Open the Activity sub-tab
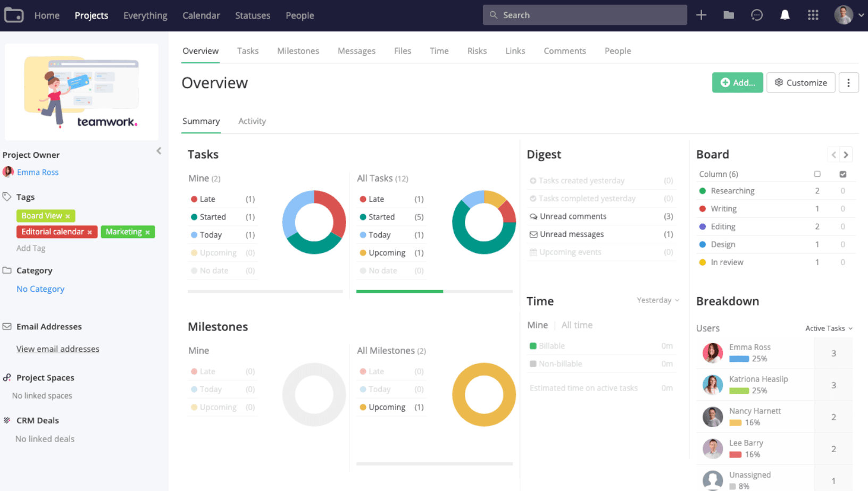The image size is (868, 491). [252, 121]
